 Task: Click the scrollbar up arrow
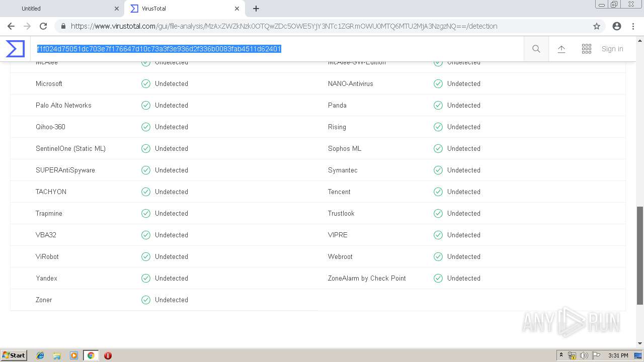(640, 40)
